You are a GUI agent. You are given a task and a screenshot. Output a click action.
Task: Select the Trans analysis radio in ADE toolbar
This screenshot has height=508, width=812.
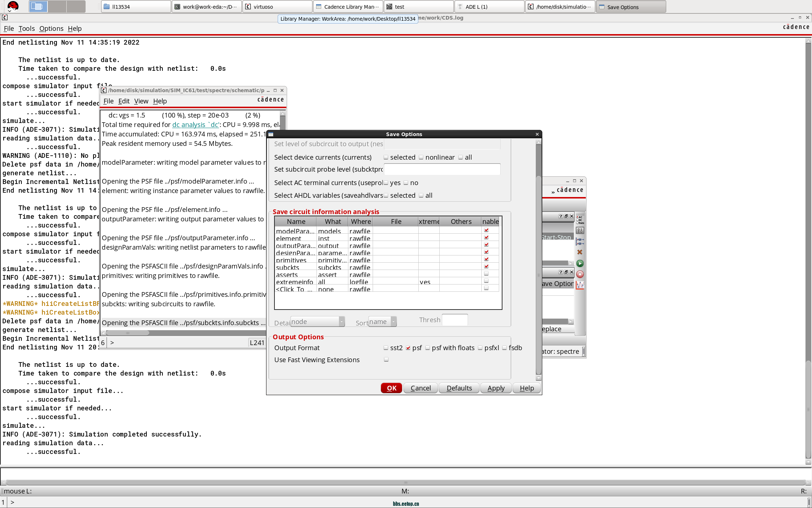coord(577,223)
